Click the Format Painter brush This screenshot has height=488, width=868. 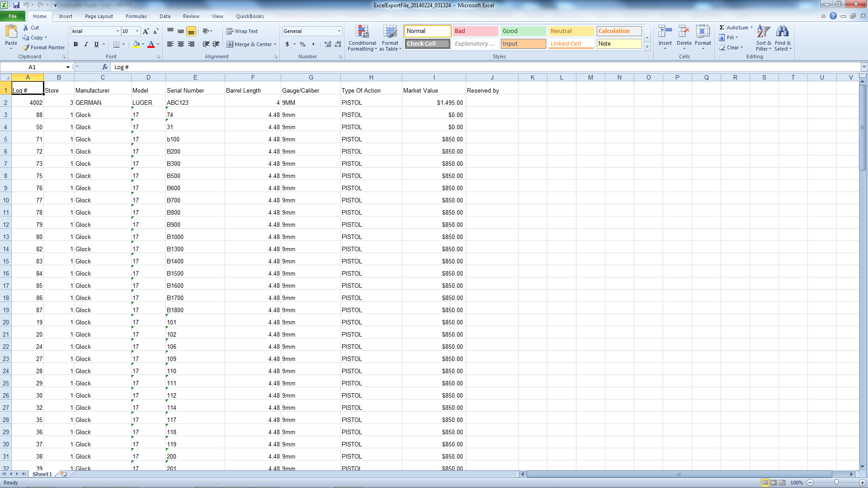(26, 47)
